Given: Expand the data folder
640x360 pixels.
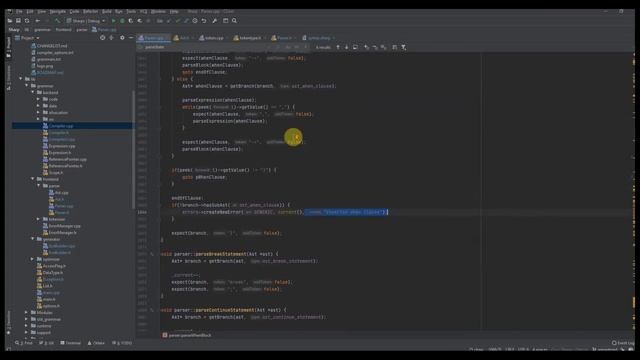Looking at the screenshot, I should pos(38,106).
